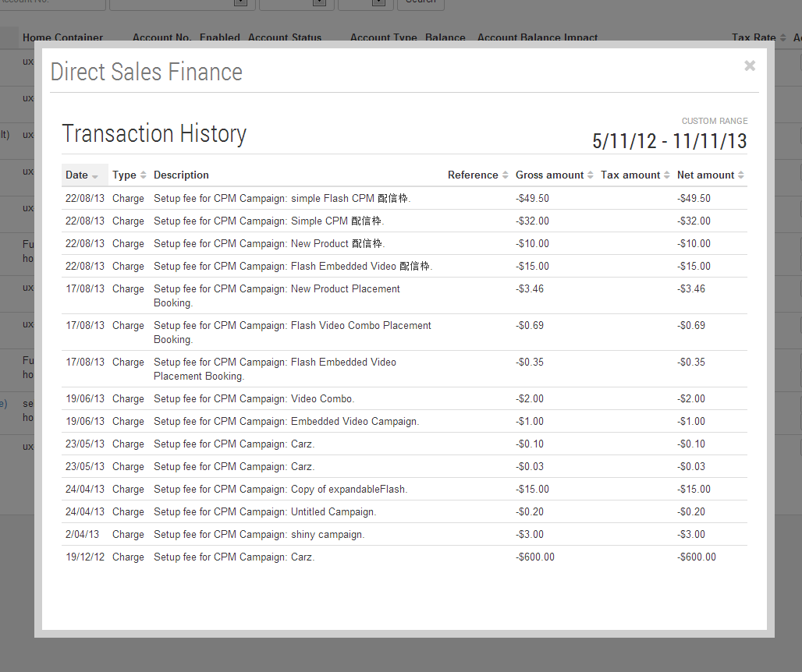Screen dimensions: 802x672
Task: Click date 19/12/12
Action: 85,557
